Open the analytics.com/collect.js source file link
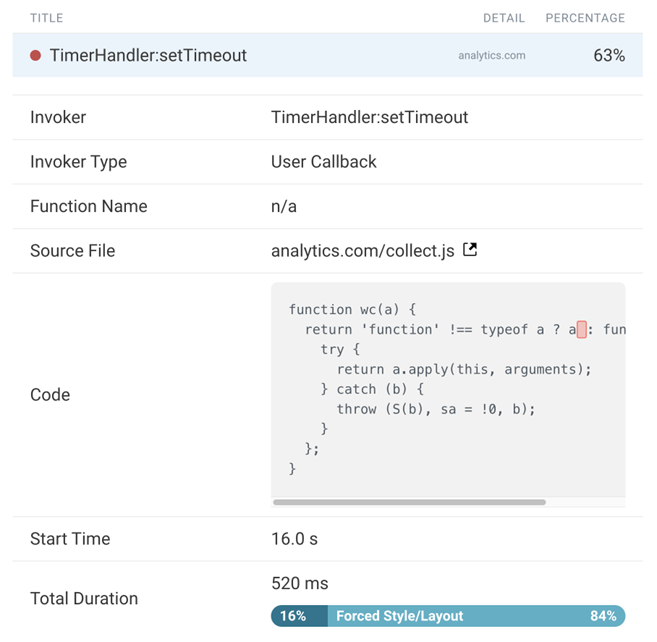The height and width of the screenshot is (642, 657). pos(362,251)
